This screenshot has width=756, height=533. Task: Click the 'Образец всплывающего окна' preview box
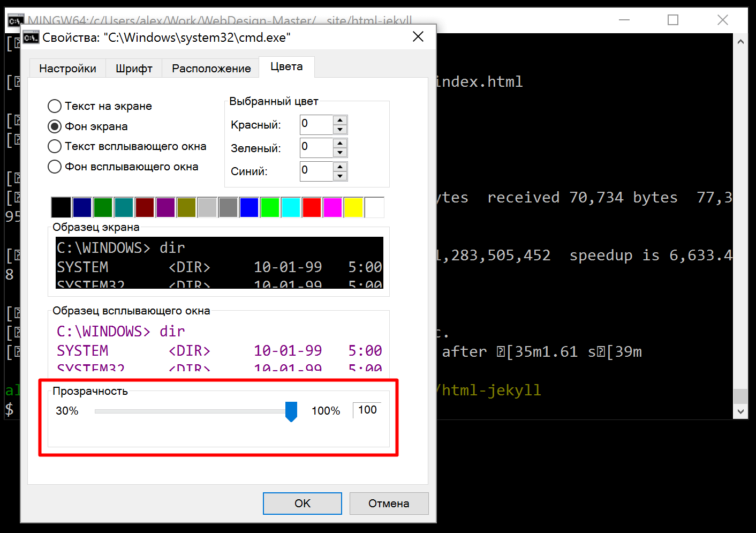[x=220, y=346]
